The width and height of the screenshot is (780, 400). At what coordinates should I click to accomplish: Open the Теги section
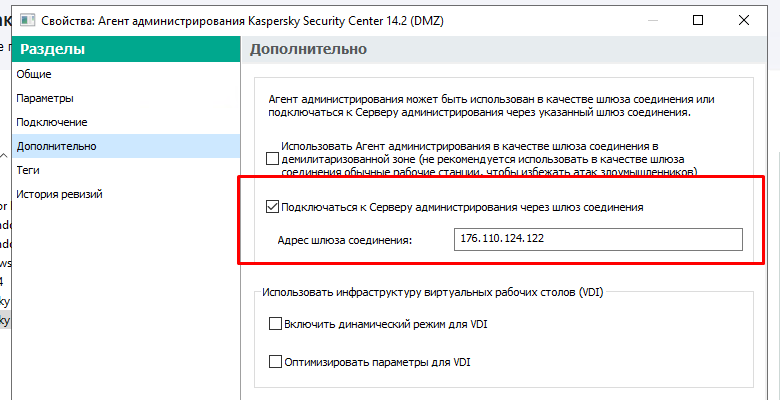coord(28,170)
